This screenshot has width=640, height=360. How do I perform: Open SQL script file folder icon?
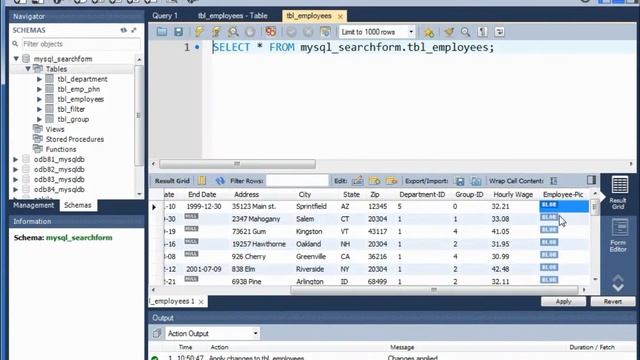click(162, 32)
